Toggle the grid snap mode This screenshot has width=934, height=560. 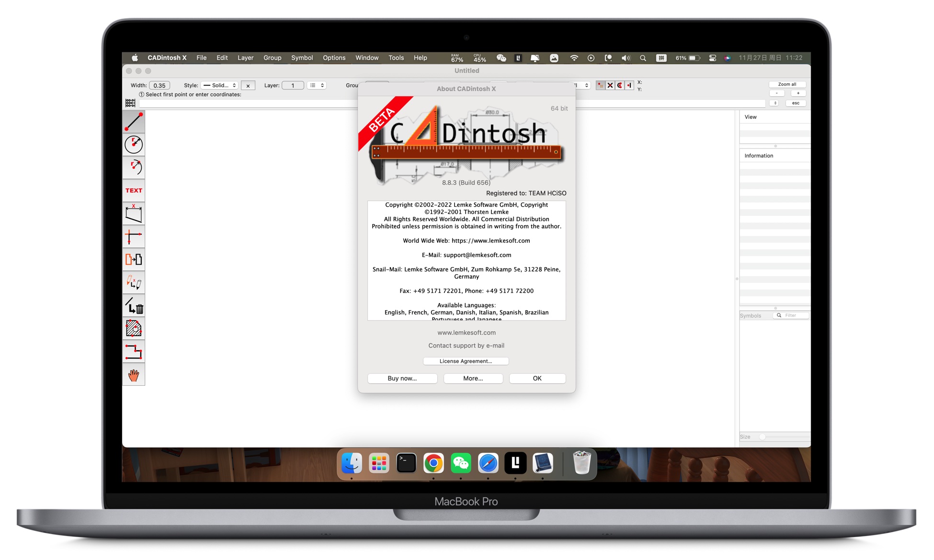pyautogui.click(x=600, y=85)
